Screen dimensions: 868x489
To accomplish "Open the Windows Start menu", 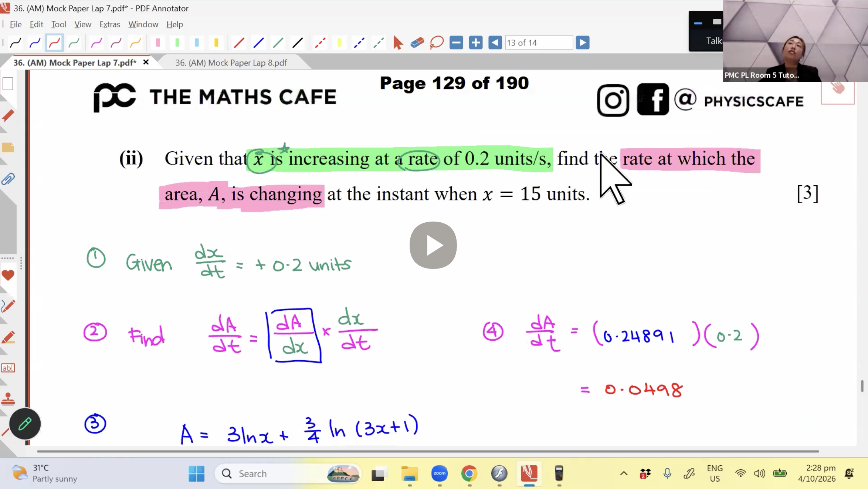I will point(196,473).
